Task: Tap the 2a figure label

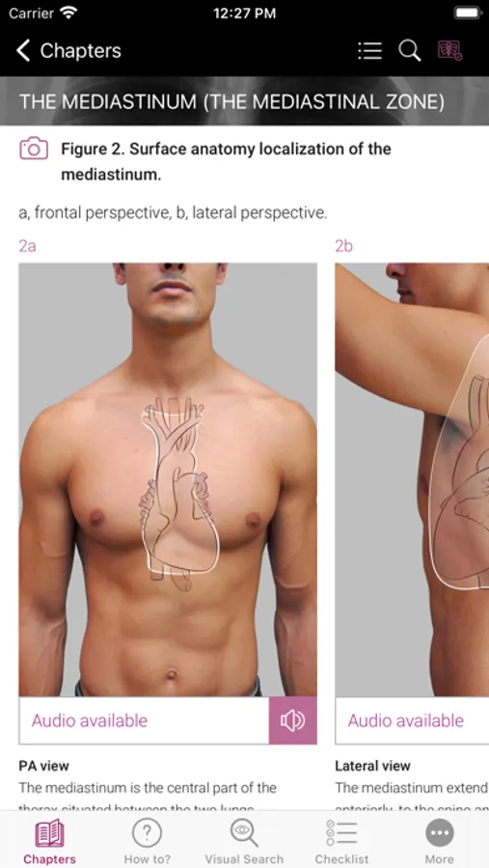Action: pos(28,246)
